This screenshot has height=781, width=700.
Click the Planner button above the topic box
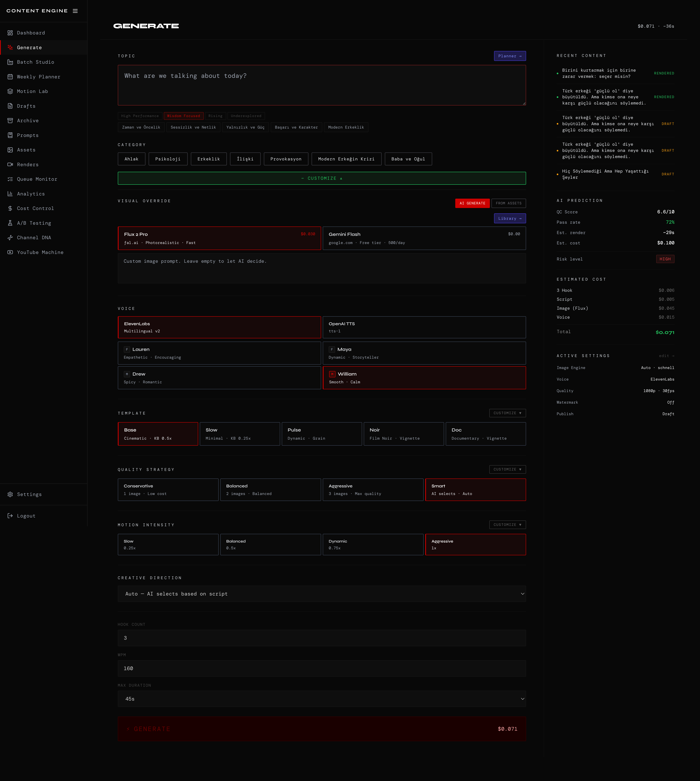click(510, 56)
